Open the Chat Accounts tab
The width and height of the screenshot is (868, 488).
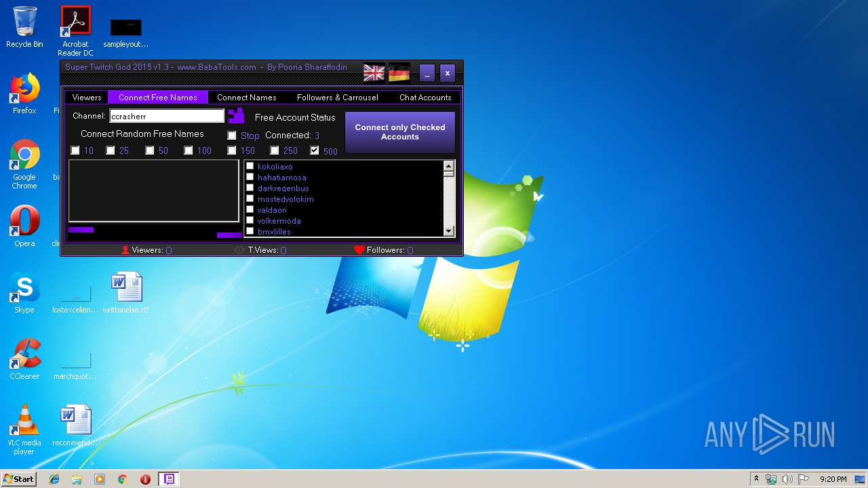425,98
